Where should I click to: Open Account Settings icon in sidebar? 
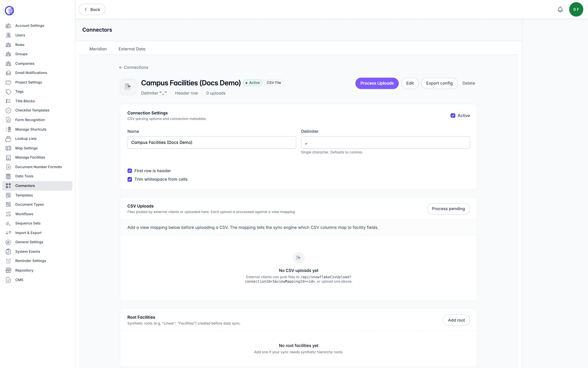(x=8, y=26)
